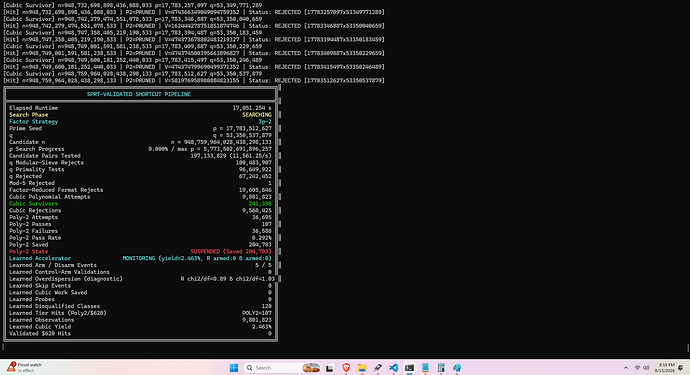Open the pen-shaped app beside File Explorer

coord(378,368)
